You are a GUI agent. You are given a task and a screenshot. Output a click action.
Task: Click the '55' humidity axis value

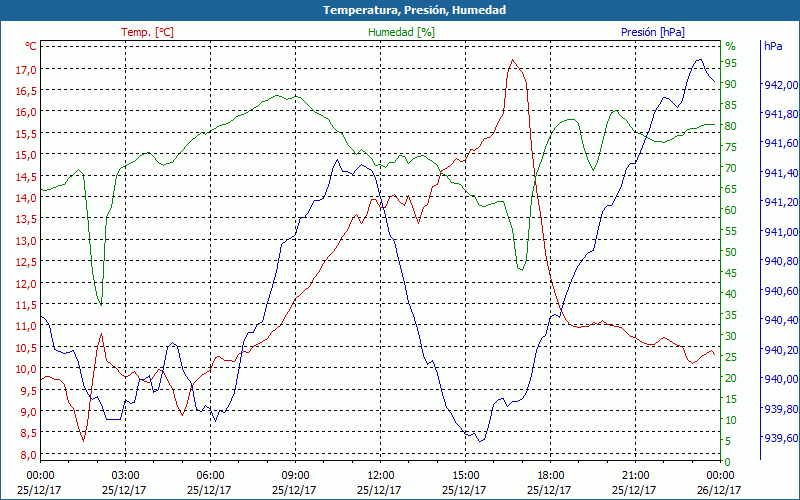(x=731, y=231)
